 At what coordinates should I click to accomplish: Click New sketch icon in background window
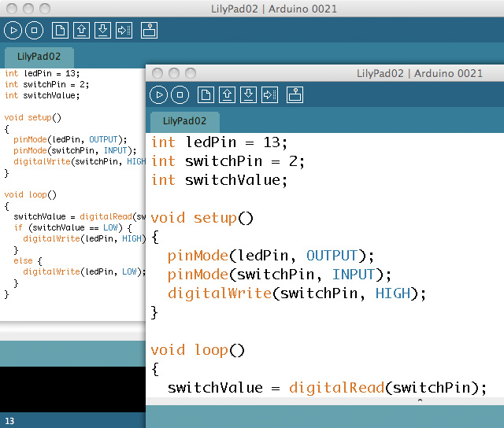click(x=59, y=31)
